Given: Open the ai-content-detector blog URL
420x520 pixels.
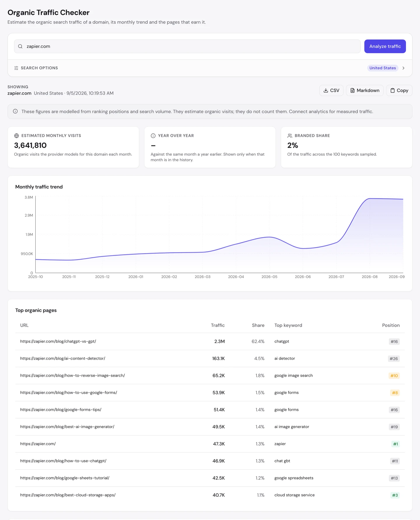Looking at the screenshot, I should point(63,359).
